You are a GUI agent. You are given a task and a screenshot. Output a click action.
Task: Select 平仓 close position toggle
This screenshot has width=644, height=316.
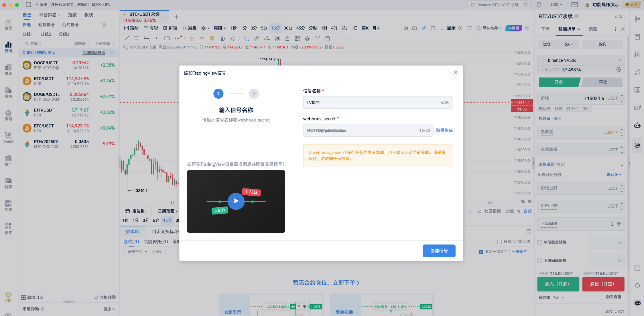pyautogui.click(x=602, y=82)
